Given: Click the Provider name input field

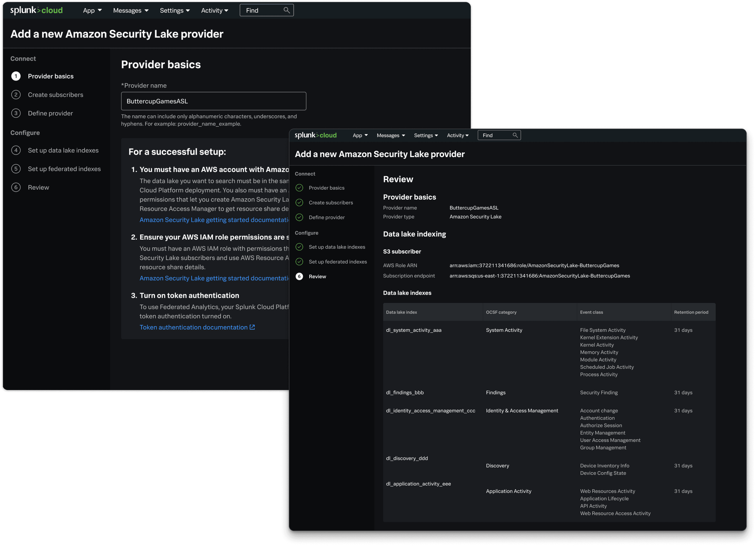Looking at the screenshot, I should (x=213, y=101).
